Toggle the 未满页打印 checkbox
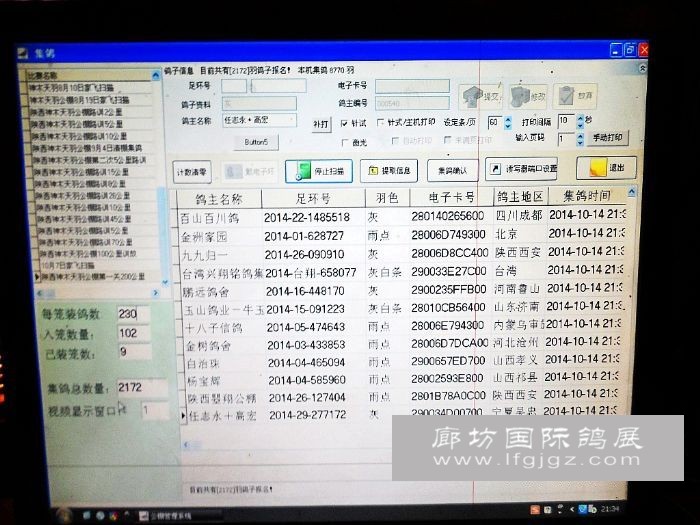This screenshot has height=525, width=700. [448, 140]
